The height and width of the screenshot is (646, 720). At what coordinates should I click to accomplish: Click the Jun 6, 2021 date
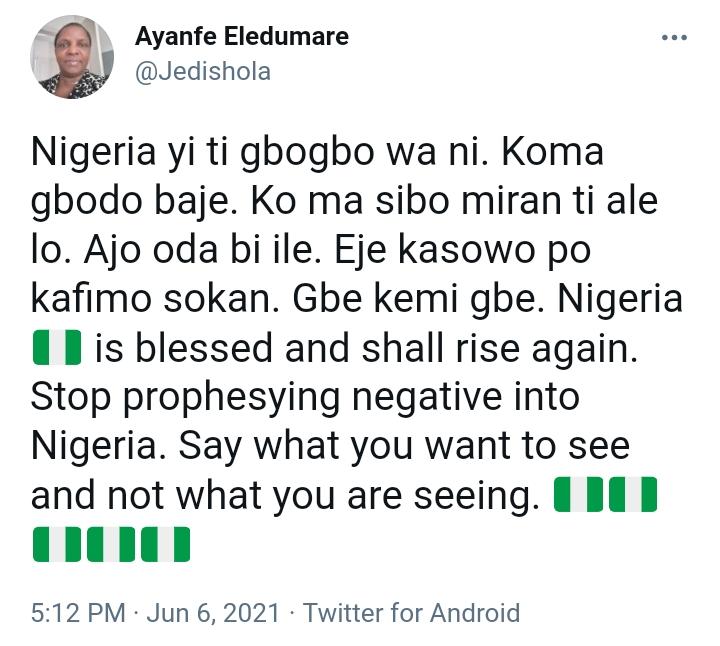pyautogui.click(x=213, y=613)
